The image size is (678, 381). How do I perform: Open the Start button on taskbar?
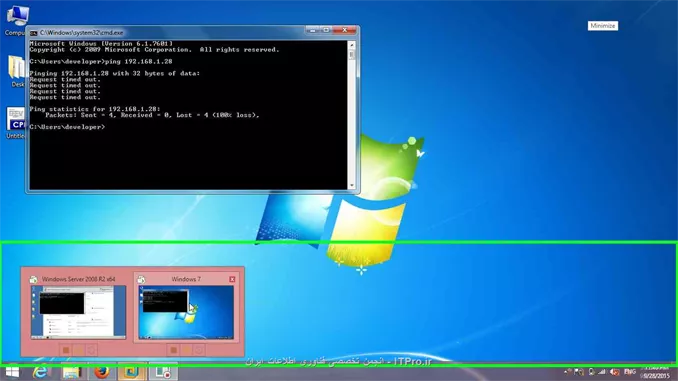[12, 372]
